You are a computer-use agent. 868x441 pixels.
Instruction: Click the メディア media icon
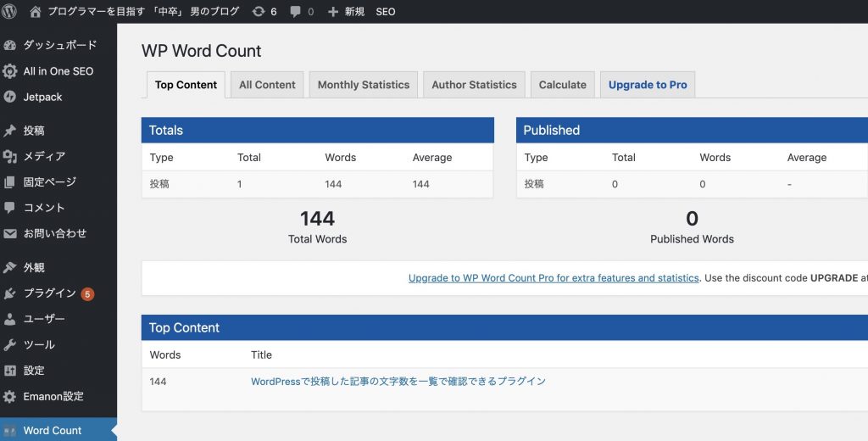(9, 157)
